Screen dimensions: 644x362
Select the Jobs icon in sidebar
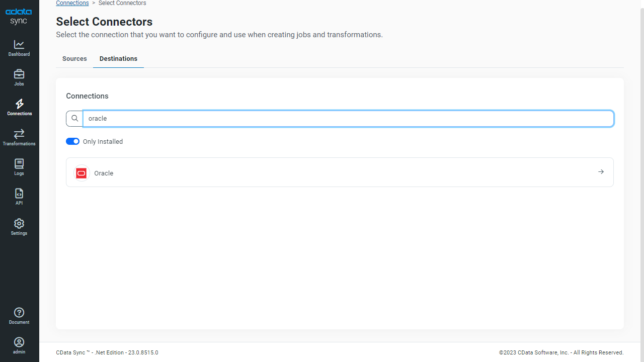click(x=19, y=77)
